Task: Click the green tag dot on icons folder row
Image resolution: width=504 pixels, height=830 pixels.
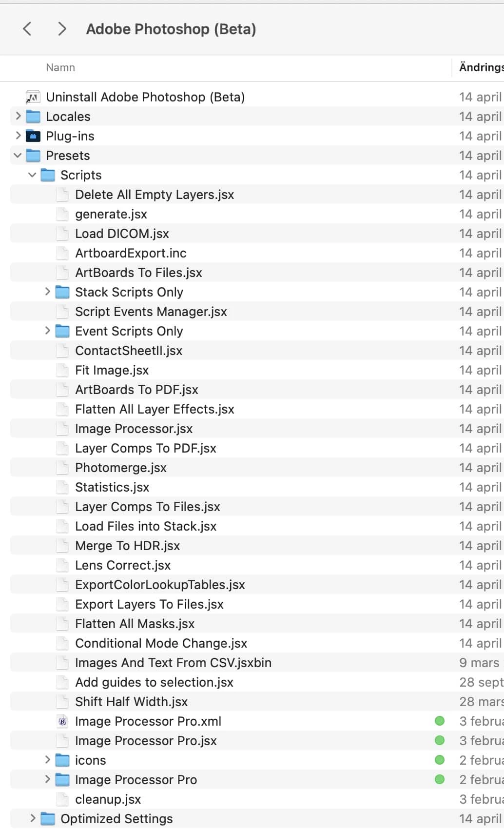Action: (440, 760)
